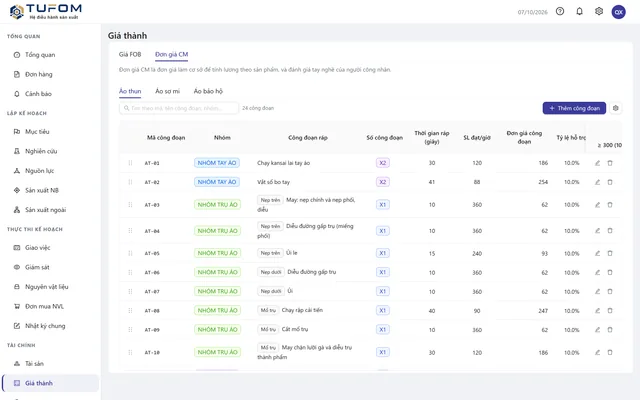
Task: Click the Mã công đoạn column header
Action: (x=166, y=138)
